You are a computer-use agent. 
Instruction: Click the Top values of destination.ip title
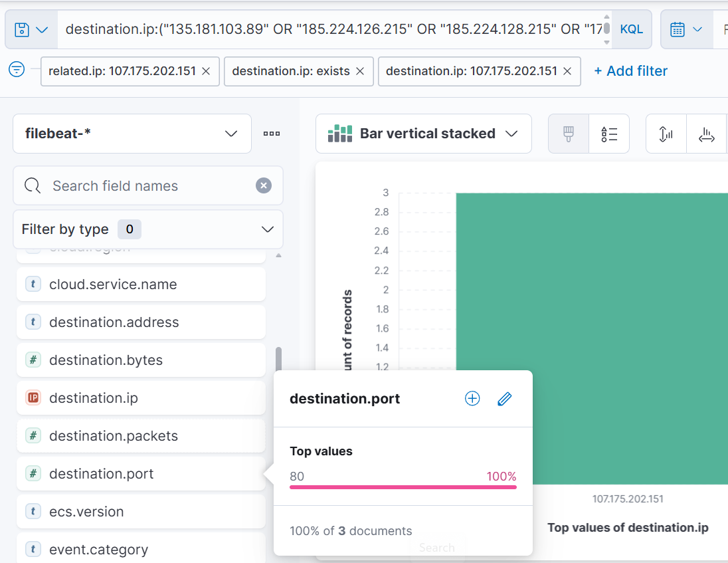pyautogui.click(x=628, y=528)
